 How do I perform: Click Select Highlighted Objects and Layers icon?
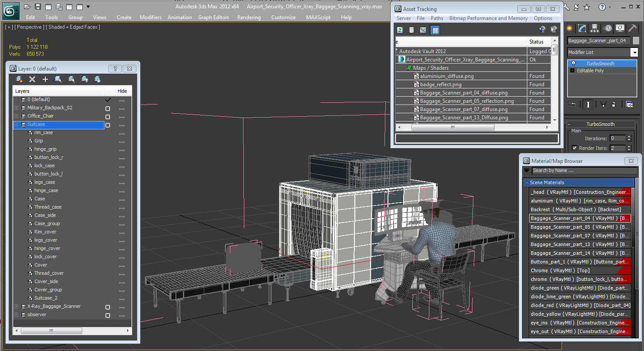pyautogui.click(x=58, y=79)
